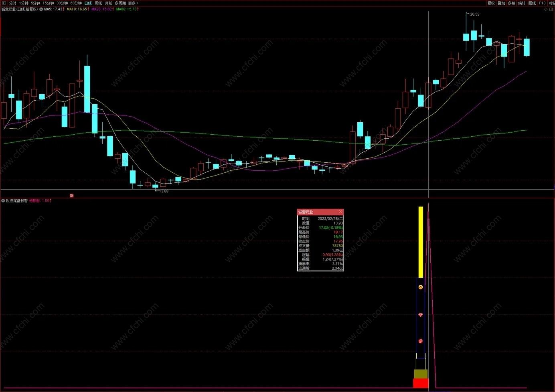The image size is (555, 392).
Task: Click the 诚意药业 popup title bar
Action: click(320, 212)
